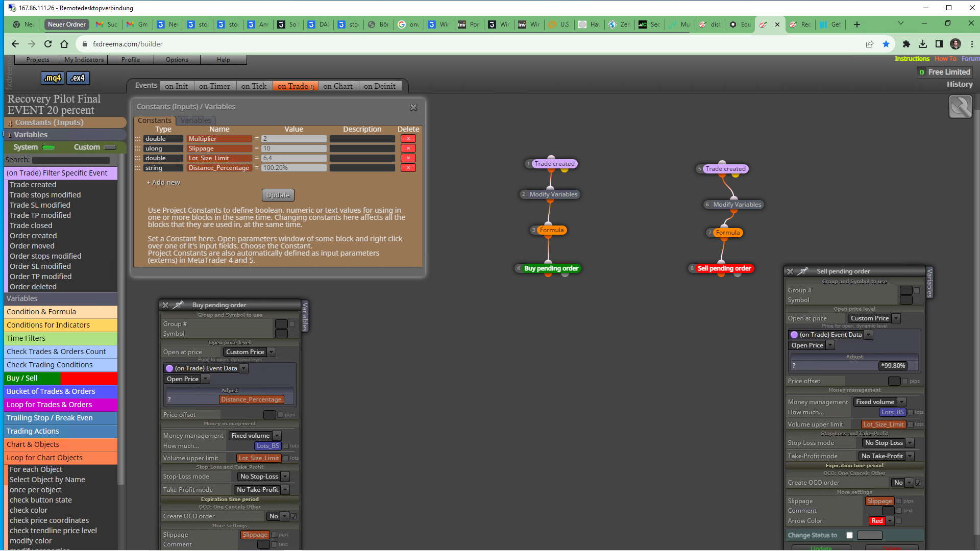Bookmark this page with the star icon
This screenshot has width=980, height=551.
886,44
